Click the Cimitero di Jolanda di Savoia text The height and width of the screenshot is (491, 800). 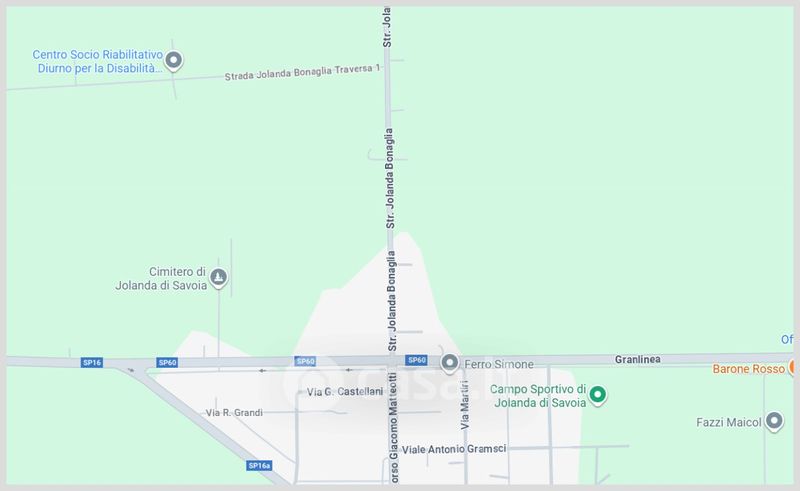click(161, 278)
